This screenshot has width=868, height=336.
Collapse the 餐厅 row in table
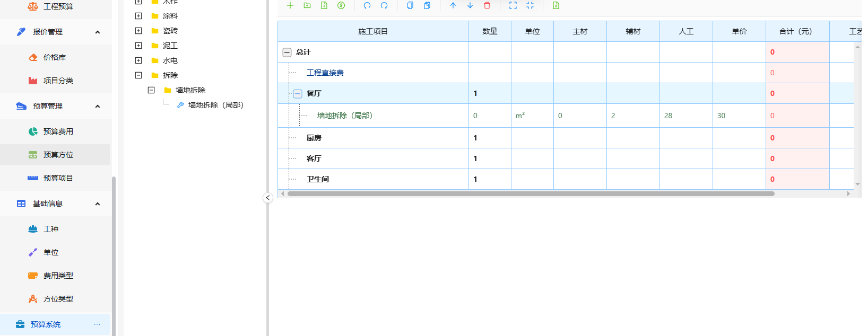[x=298, y=94]
